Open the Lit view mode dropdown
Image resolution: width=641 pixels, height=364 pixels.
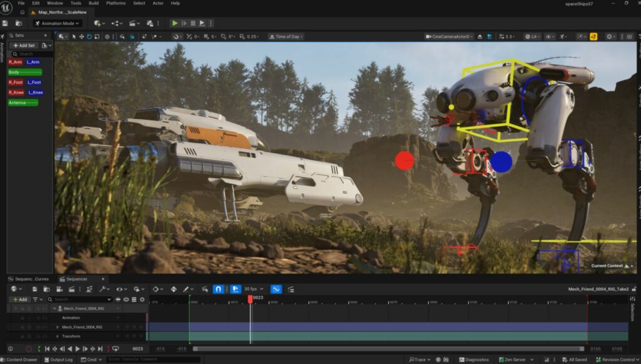pyautogui.click(x=532, y=36)
